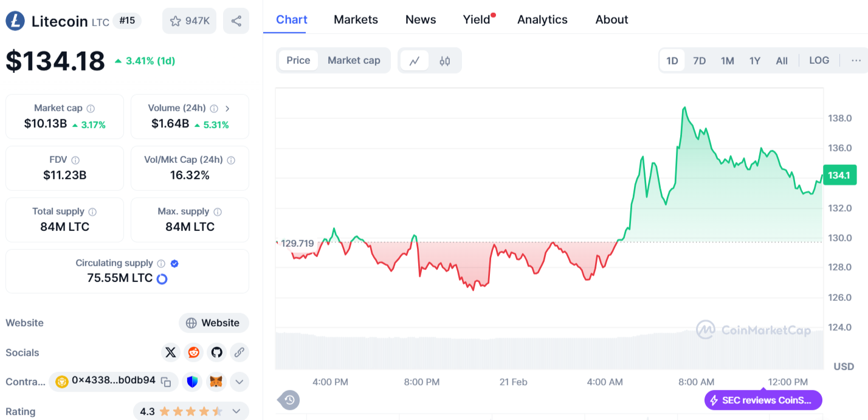The height and width of the screenshot is (420, 868).
Task: Click the Litecoin logo icon
Action: [x=15, y=21]
